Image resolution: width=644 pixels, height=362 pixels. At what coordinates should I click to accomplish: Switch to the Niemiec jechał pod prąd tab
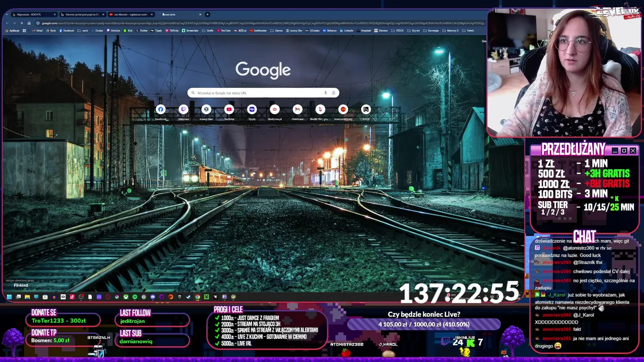[x=83, y=15]
